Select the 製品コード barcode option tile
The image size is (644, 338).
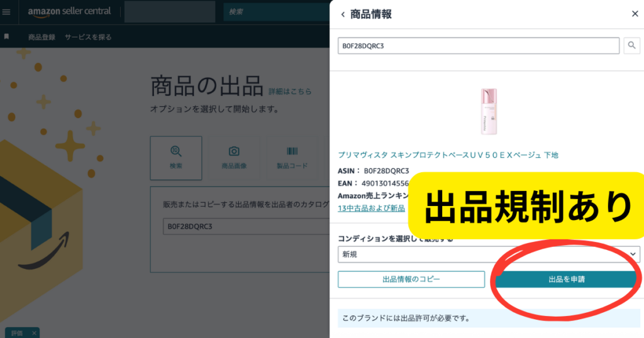point(292,157)
